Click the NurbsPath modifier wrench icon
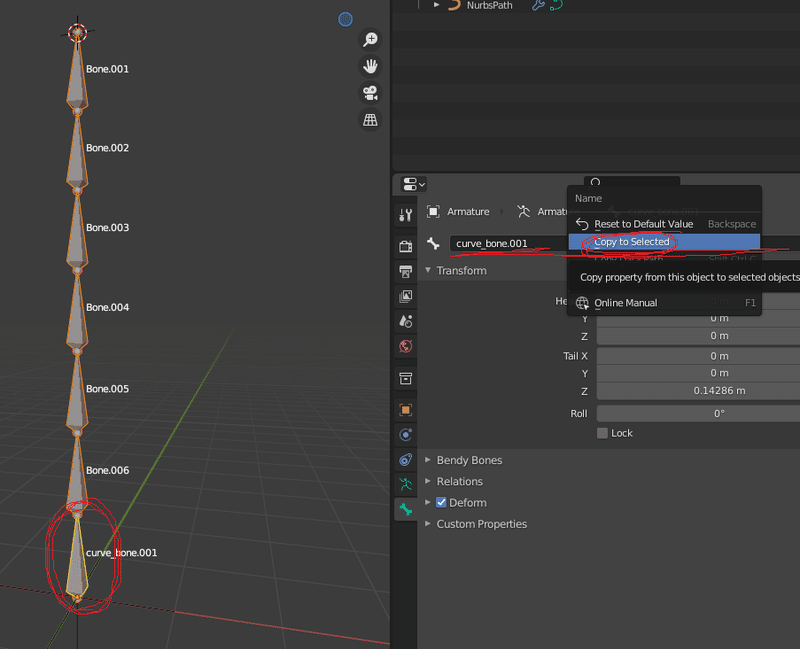The width and height of the screenshot is (800, 649). 538,5
